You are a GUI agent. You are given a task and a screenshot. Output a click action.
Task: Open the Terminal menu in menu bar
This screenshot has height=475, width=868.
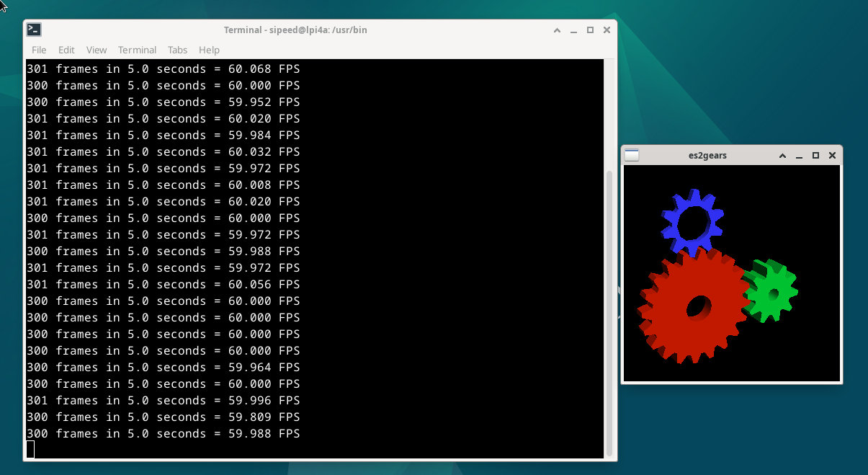coord(138,50)
